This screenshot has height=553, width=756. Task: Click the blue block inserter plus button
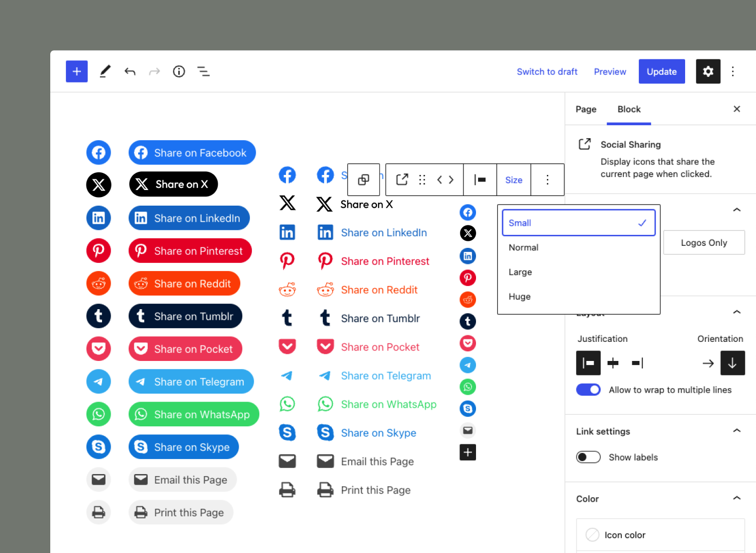(x=76, y=71)
